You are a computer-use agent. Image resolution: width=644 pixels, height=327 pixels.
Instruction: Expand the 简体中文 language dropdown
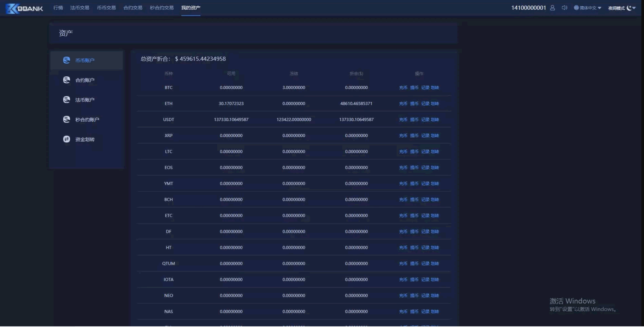click(599, 8)
